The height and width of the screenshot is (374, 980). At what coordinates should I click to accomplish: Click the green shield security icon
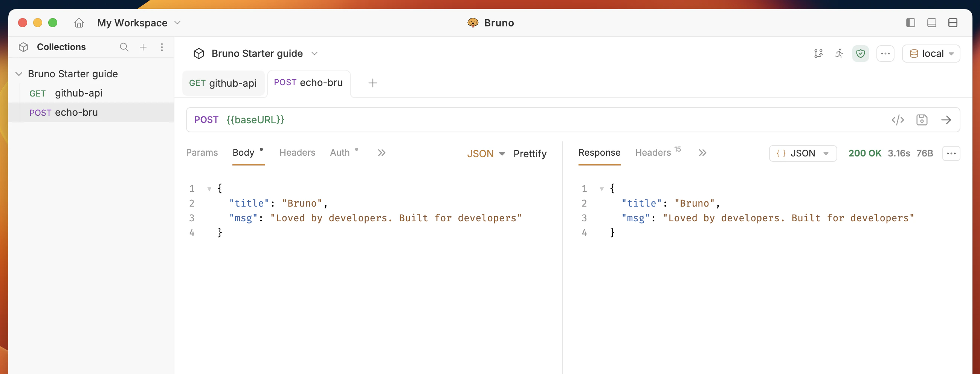click(x=860, y=54)
